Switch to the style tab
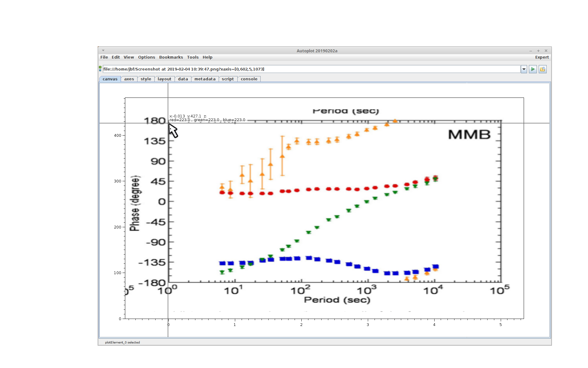588x368 pixels. point(146,79)
